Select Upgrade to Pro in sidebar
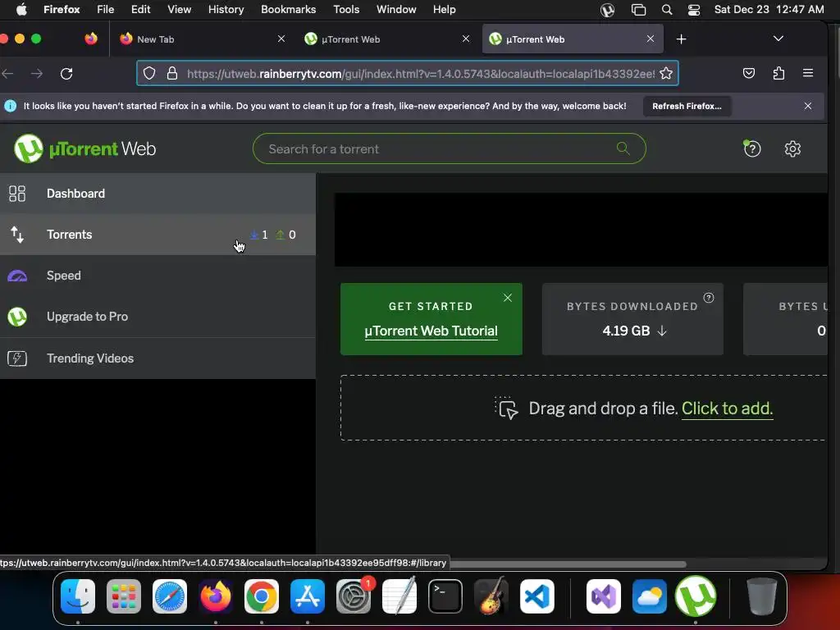This screenshot has height=630, width=840. (x=157, y=317)
